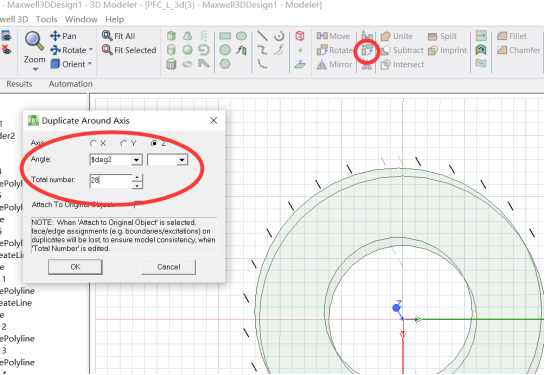The image size is (545, 375).
Task: Click the Sweep Along Path icon
Action: click(481, 64)
